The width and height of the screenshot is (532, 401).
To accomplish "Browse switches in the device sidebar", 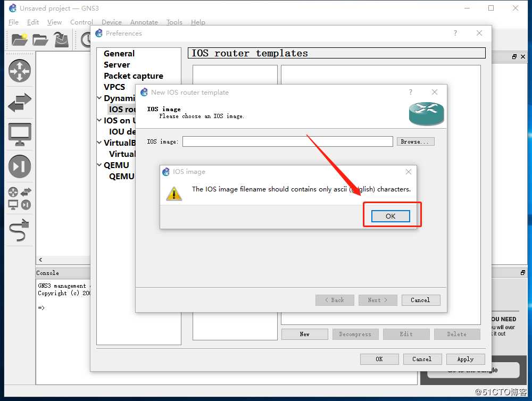I will (20, 103).
